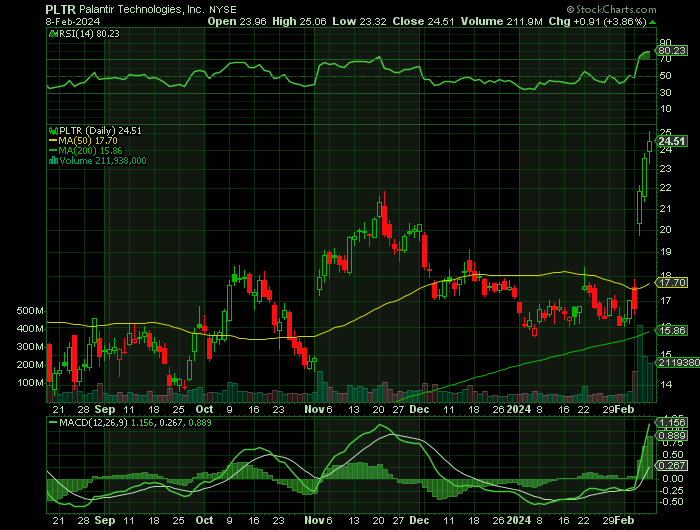Click the Close 24.51 value in the header
This screenshot has width=700, height=530.
click(423, 21)
